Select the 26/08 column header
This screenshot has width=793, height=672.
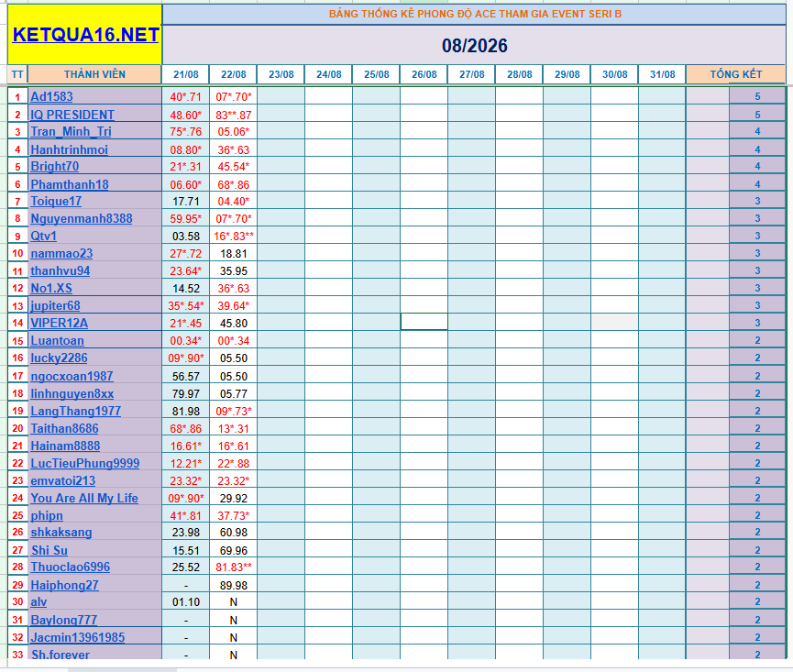pyautogui.click(x=424, y=74)
